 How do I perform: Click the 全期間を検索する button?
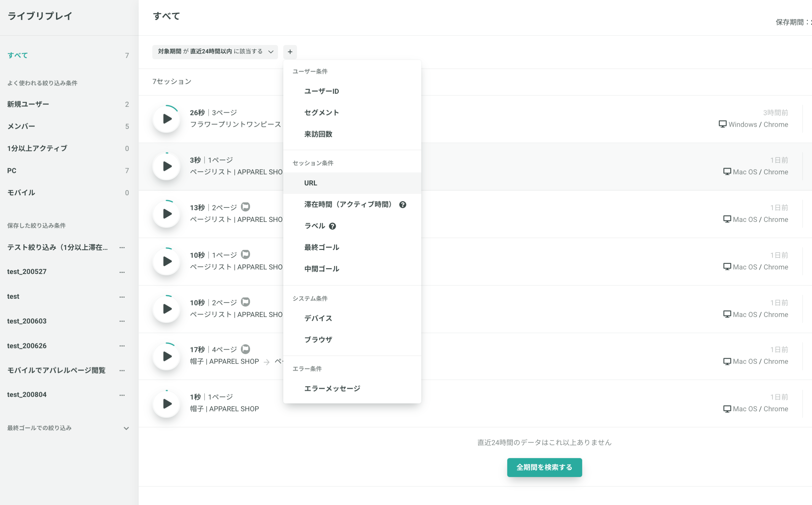544,467
